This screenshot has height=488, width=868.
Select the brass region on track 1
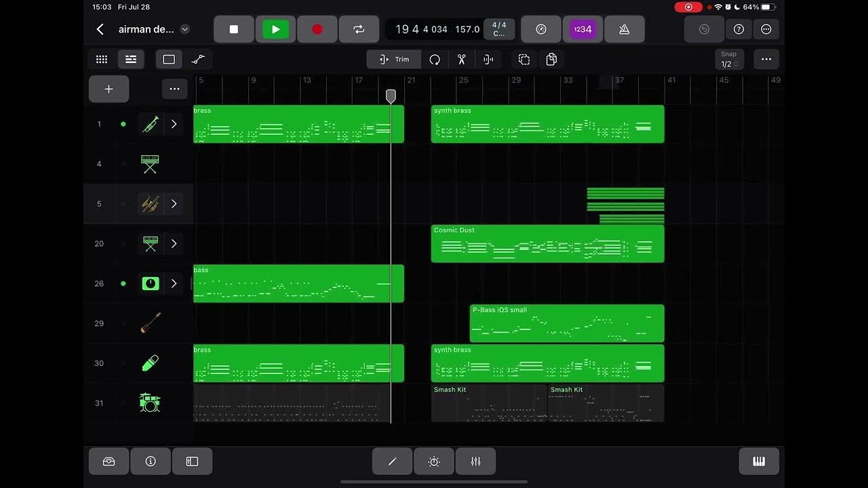(x=298, y=124)
